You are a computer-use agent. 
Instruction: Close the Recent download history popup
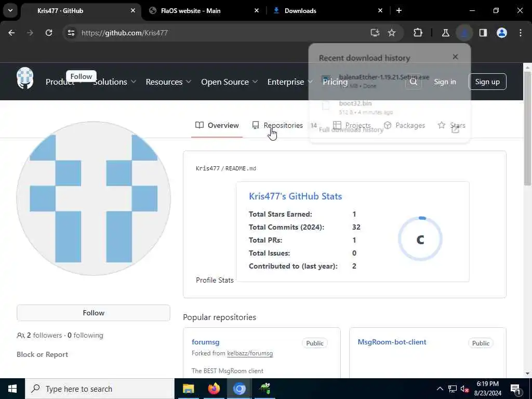(x=455, y=57)
